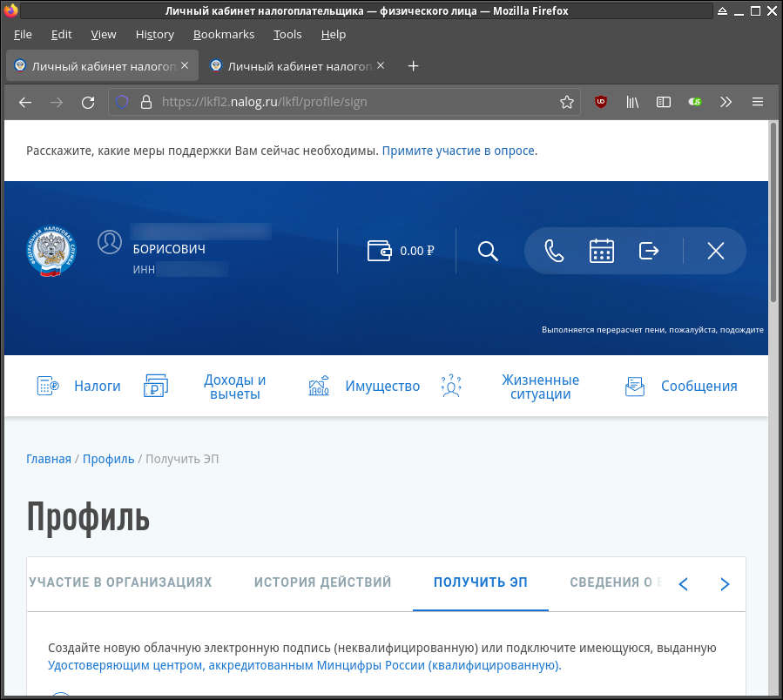Follow the Примите участие в опросе link
Image resolution: width=783 pixels, height=700 pixels.
tap(458, 151)
